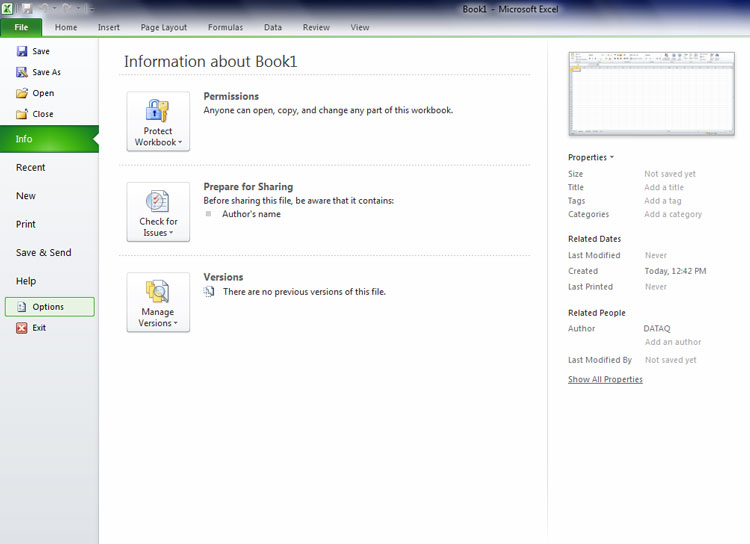Screen dimensions: 750x544
Task: Click the 'Related Dates' heading
Action: [595, 239]
